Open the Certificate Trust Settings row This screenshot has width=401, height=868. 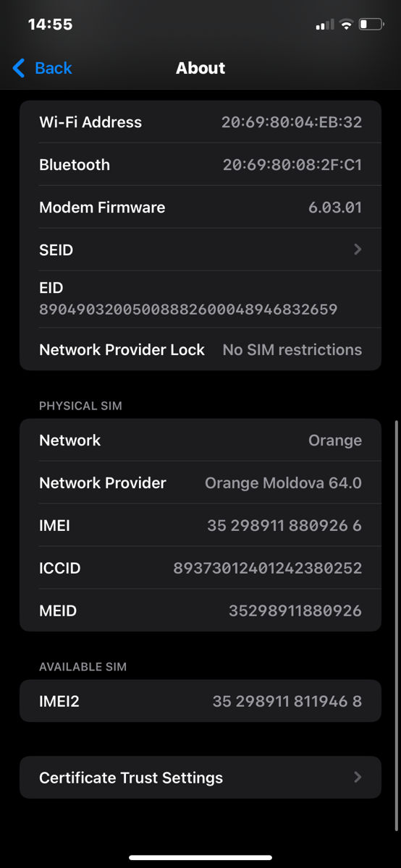[x=200, y=778]
